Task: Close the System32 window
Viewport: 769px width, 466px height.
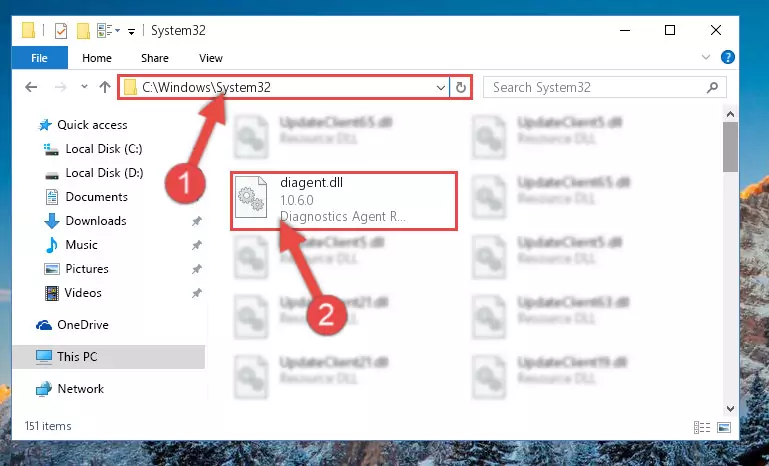Action: (x=716, y=30)
